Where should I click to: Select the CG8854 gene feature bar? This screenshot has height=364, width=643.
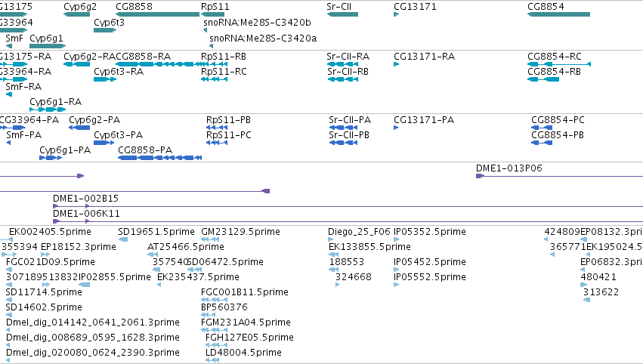[558, 14]
